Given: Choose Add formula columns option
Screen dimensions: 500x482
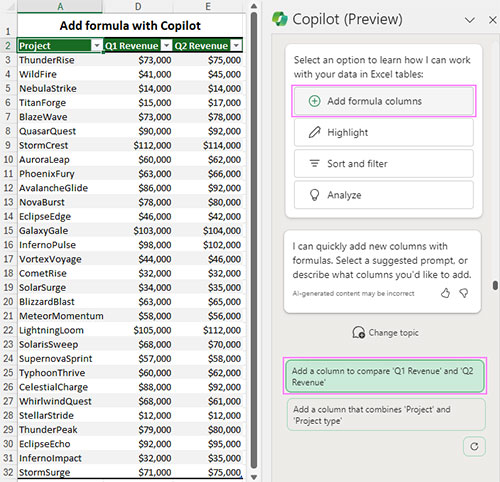Looking at the screenshot, I should click(x=384, y=101).
